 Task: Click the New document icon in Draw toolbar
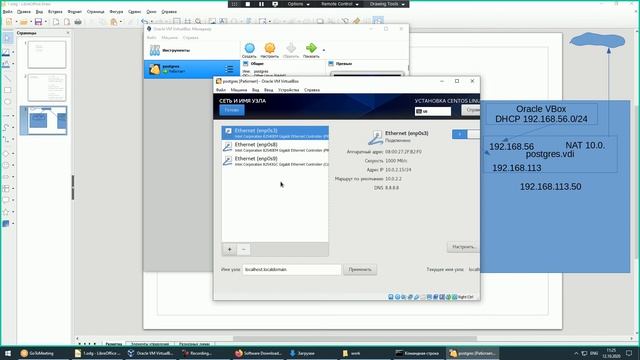(9, 22)
